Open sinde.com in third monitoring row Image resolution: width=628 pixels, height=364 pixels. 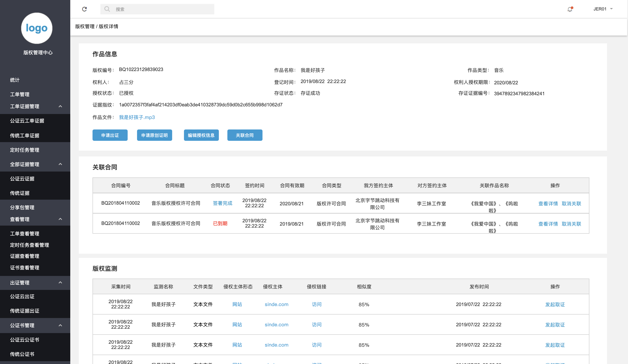coord(276,345)
